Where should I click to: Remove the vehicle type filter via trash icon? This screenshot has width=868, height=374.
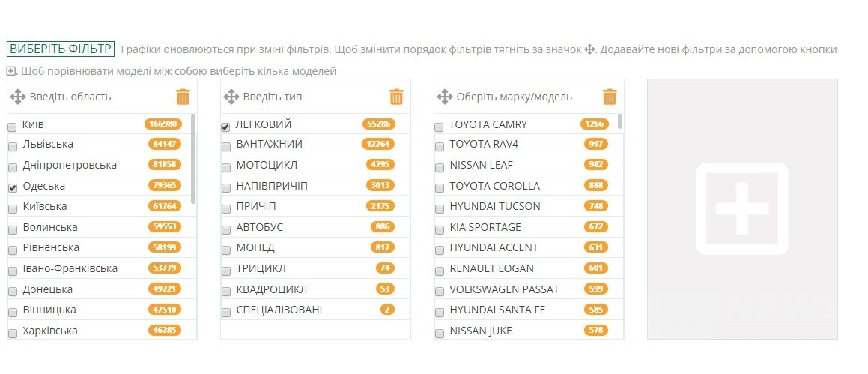396,97
